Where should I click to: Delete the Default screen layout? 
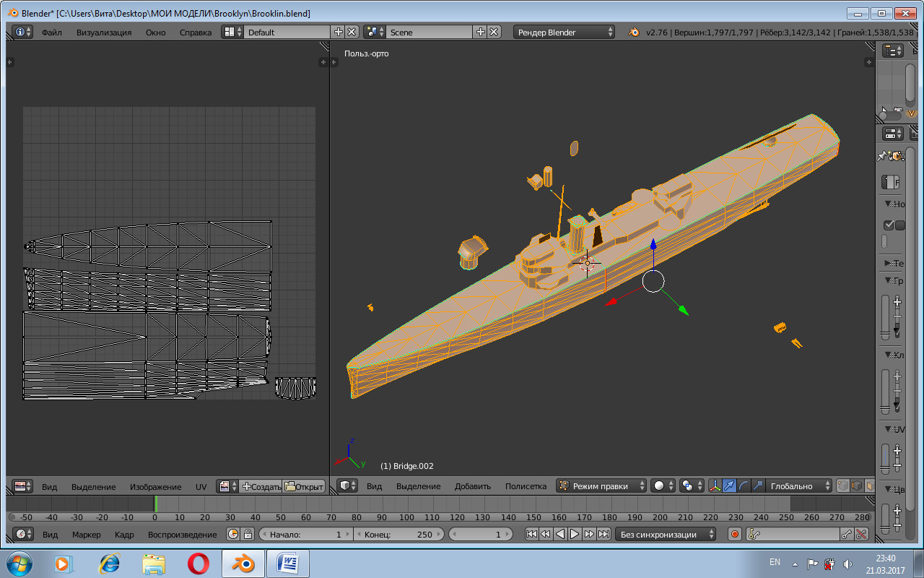coord(352,32)
